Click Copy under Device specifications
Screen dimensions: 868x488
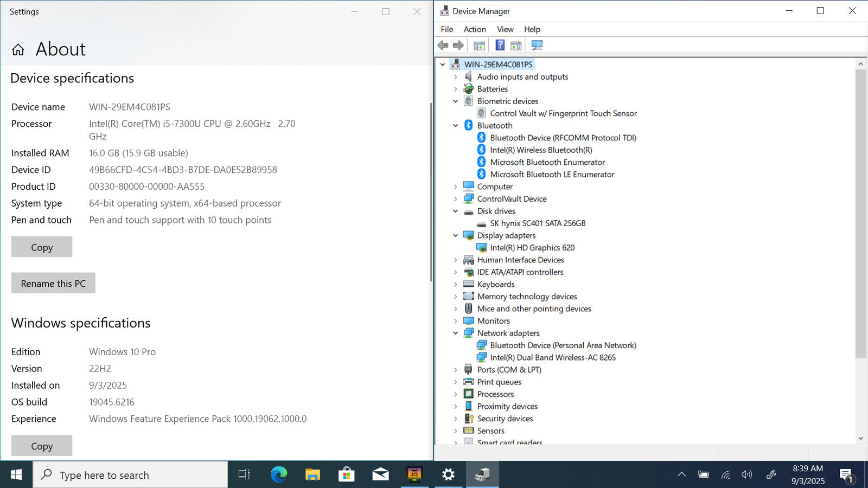click(42, 247)
